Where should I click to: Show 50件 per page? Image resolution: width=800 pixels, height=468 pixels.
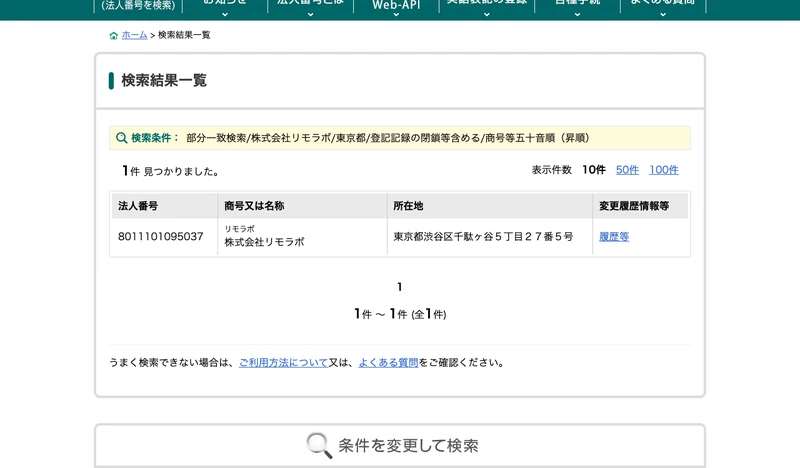(627, 170)
